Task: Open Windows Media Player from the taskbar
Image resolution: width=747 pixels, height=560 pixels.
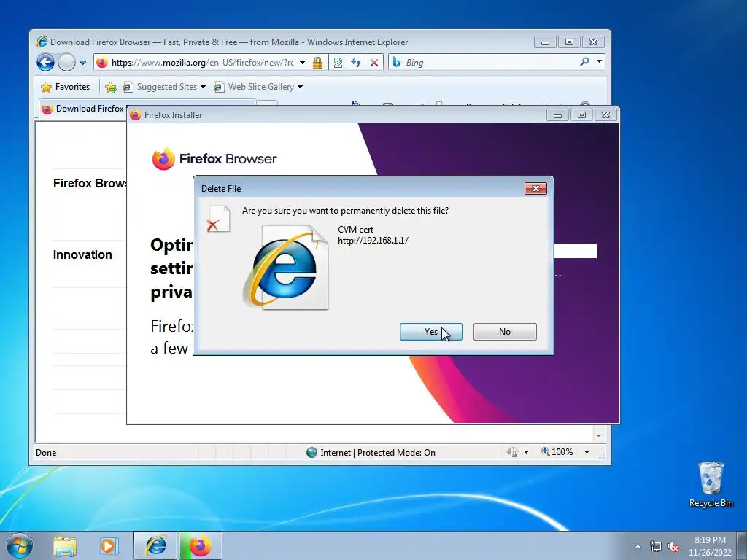Action: (109, 546)
